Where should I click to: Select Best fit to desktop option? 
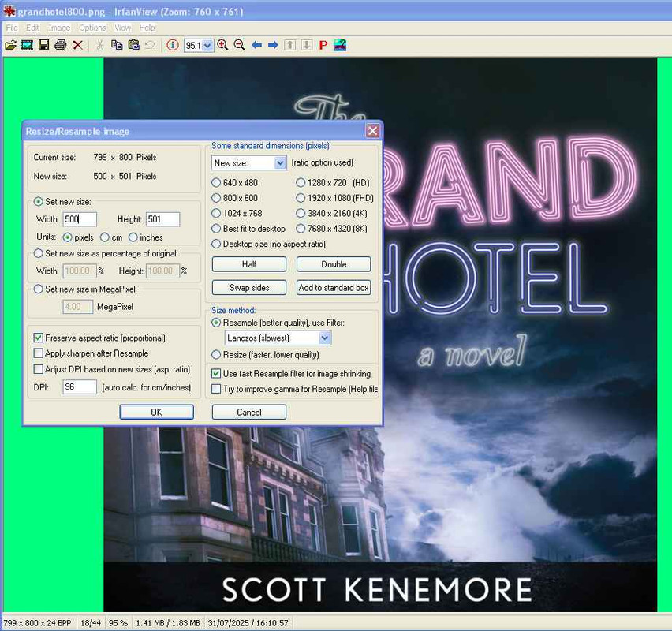[x=216, y=229]
